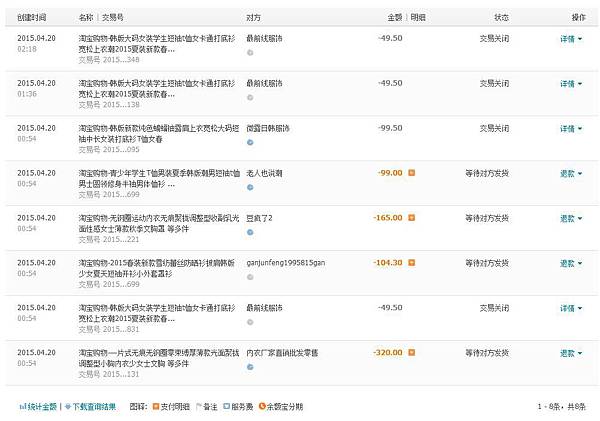600x421 pixels.
Task: Click the amount -165.00
Action: pyautogui.click(x=388, y=218)
